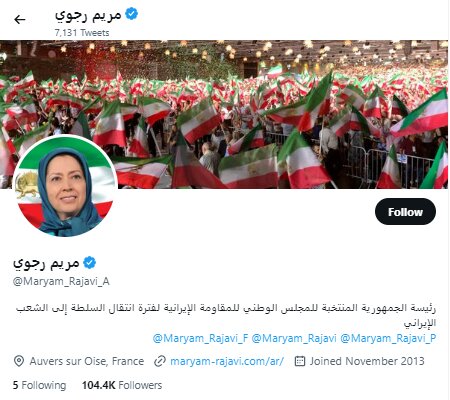Click the location pin icon
The height and width of the screenshot is (400, 450).
[x=19, y=361]
